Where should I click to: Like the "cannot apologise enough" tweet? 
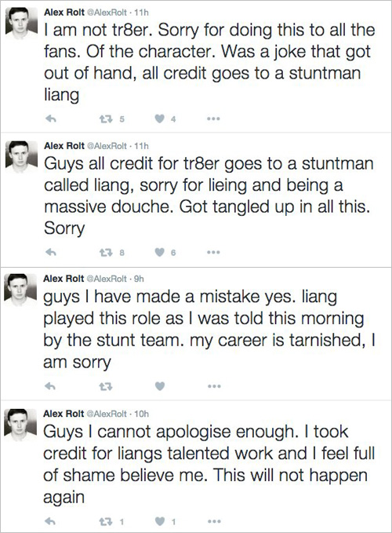pos(159,521)
